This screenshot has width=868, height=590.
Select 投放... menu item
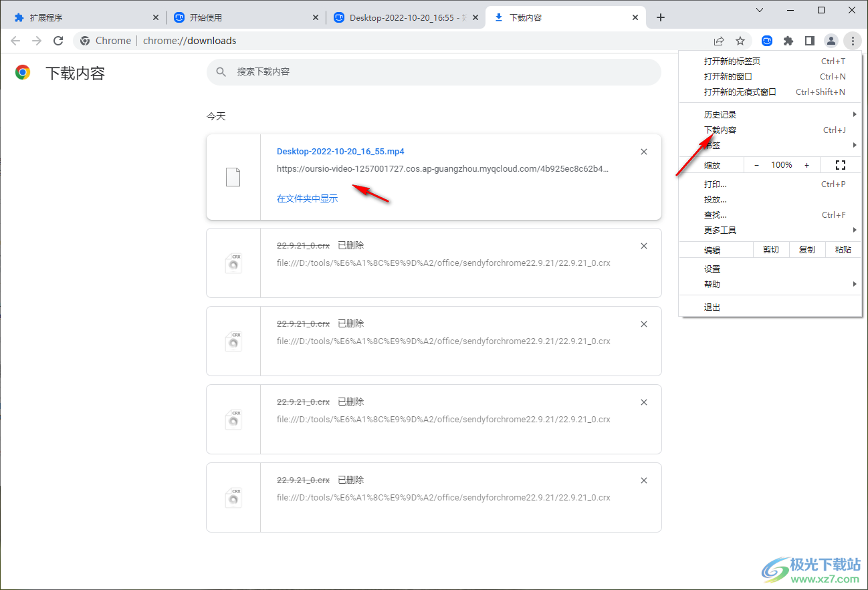tap(770, 199)
